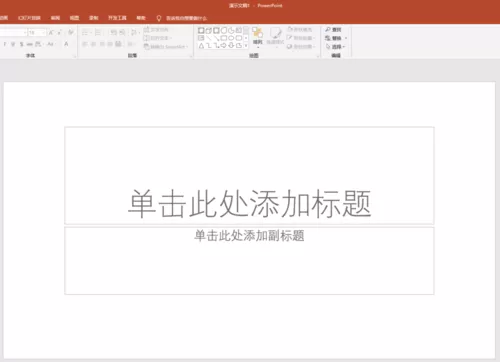Click Convert to SmartArt button
The width and height of the screenshot is (500, 362).
click(x=166, y=47)
